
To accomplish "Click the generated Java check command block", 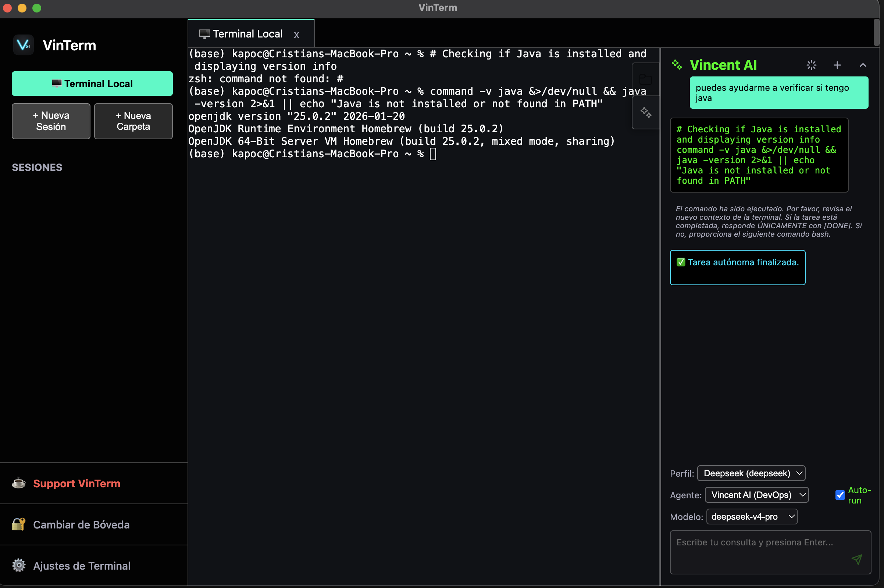I will tap(759, 155).
